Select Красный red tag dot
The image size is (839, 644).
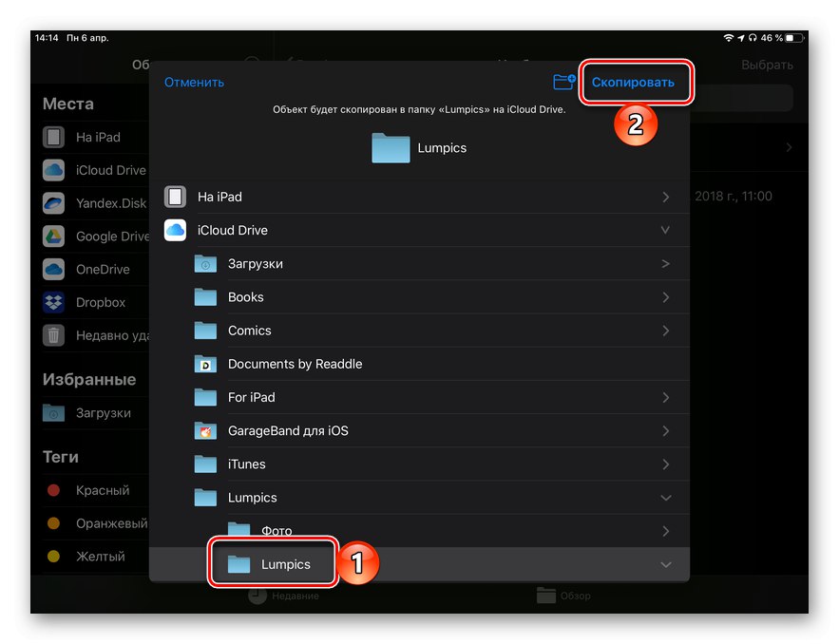53,490
